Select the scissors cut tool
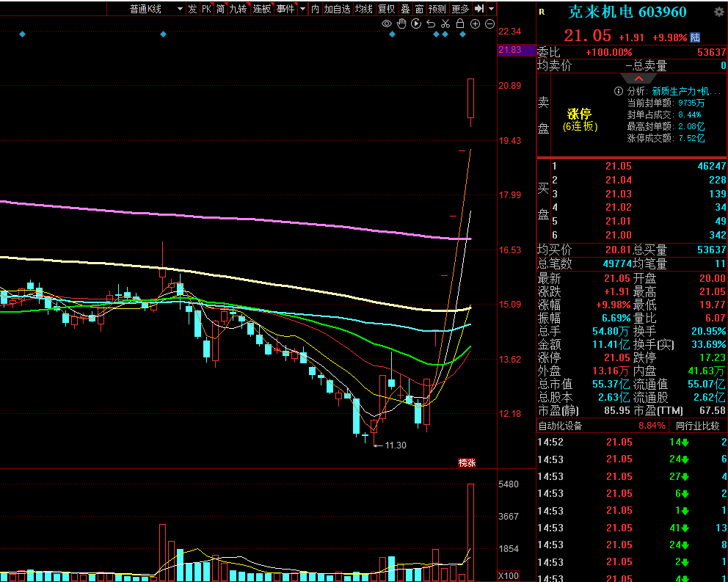Image resolution: width=728 pixels, height=582 pixels. tap(445, 24)
